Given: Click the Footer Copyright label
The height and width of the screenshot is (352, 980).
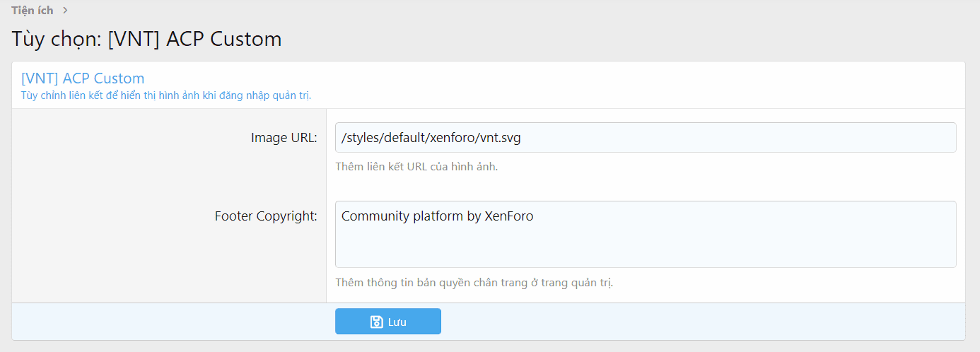Looking at the screenshot, I should [266, 216].
